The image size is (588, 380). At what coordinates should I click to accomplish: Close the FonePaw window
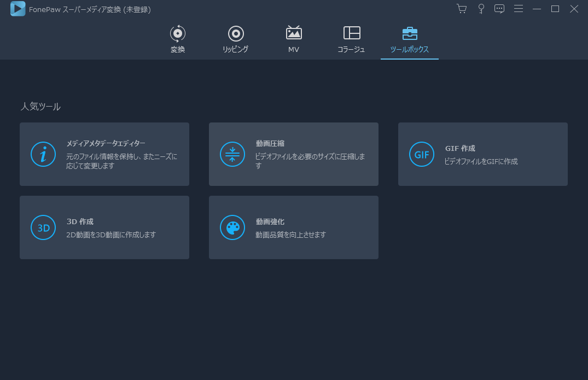coord(574,9)
